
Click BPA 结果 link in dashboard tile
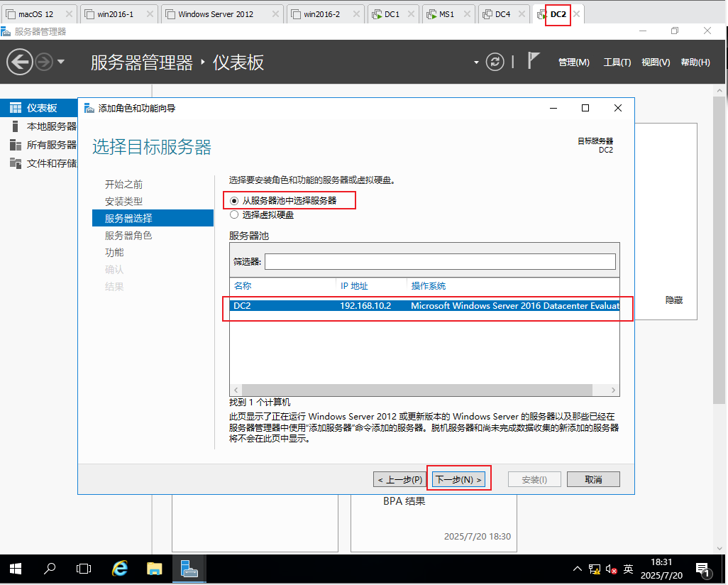click(404, 501)
